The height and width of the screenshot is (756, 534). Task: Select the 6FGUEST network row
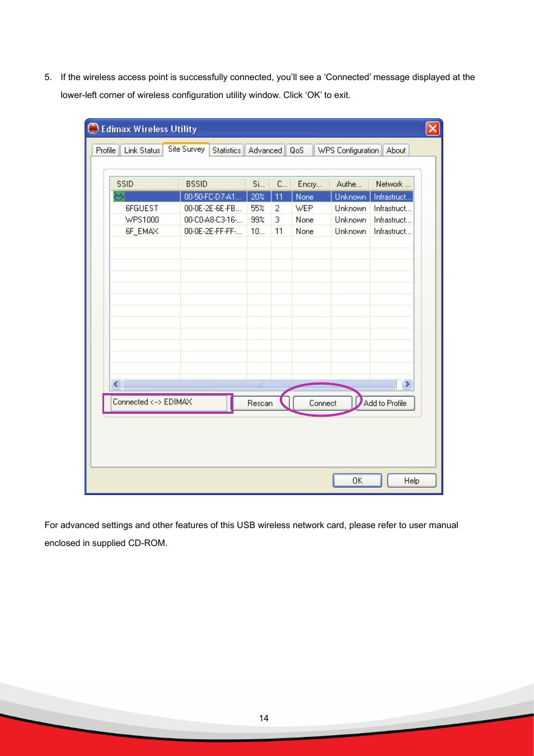coord(262,208)
